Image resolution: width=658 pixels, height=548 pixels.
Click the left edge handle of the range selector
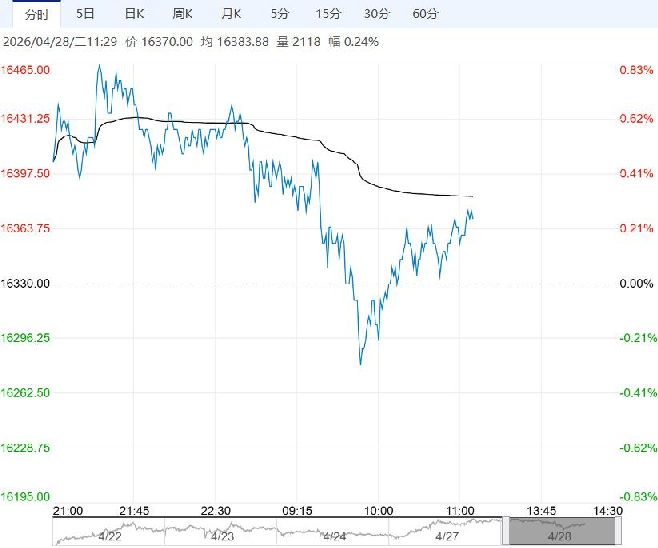click(506, 531)
